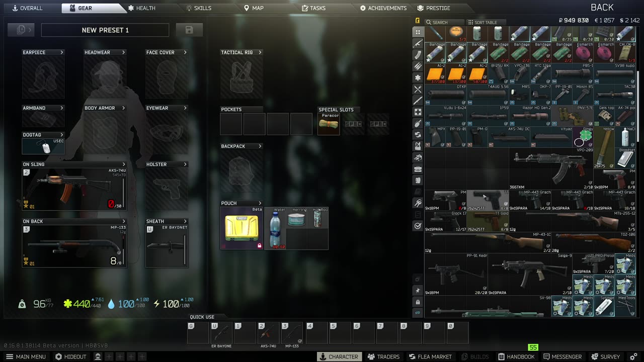
Task: Filter stash by barter exchange arrows icon
Action: pos(418,135)
